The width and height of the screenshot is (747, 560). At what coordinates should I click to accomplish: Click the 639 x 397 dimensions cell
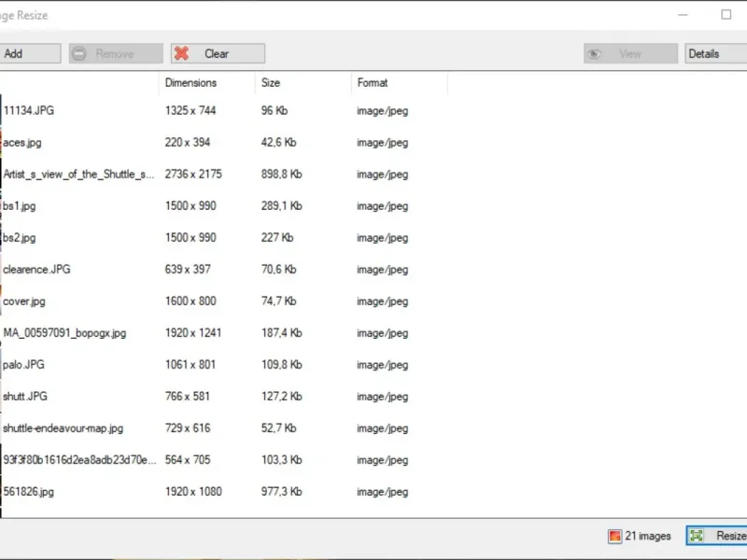[188, 270]
